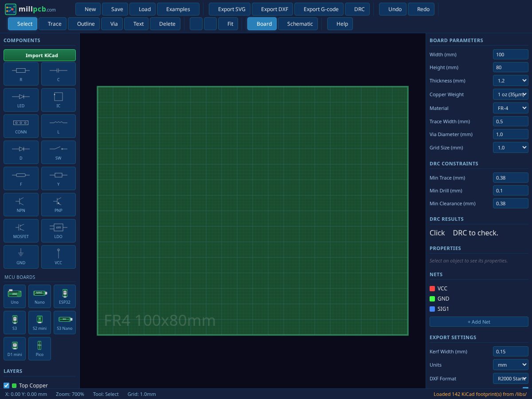
Task: Open the Material dropdown
Action: click(x=511, y=108)
